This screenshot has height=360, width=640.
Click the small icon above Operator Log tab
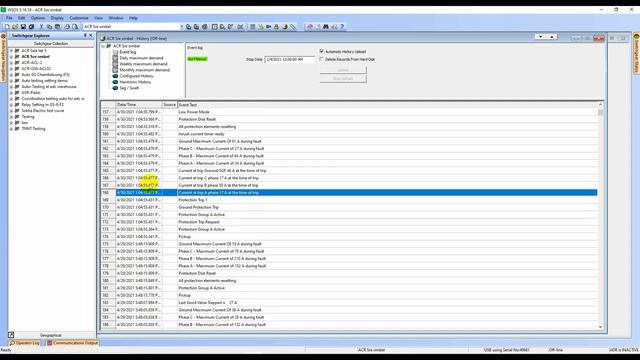(x=11, y=335)
